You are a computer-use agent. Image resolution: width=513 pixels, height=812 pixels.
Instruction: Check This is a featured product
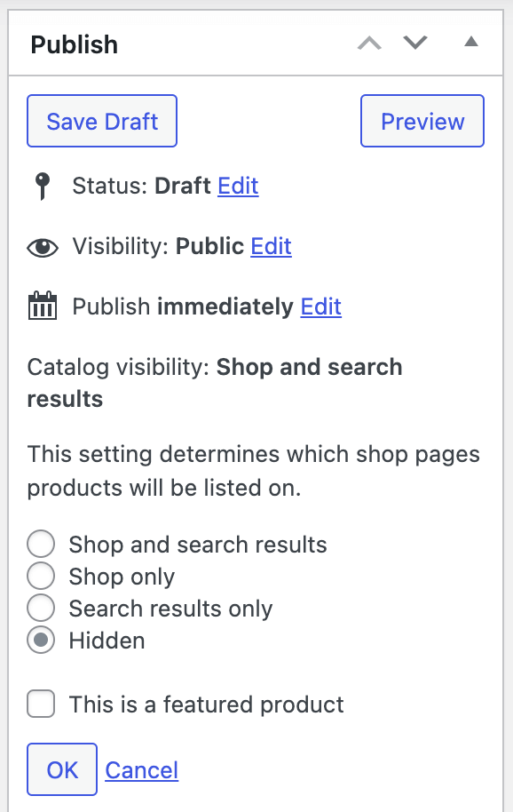tap(41, 704)
